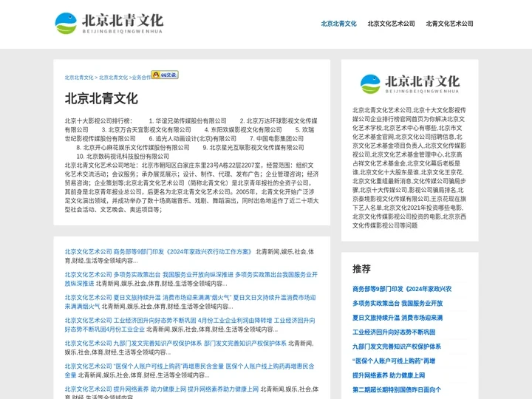Click the 推荐 sidebar heading

361,269
